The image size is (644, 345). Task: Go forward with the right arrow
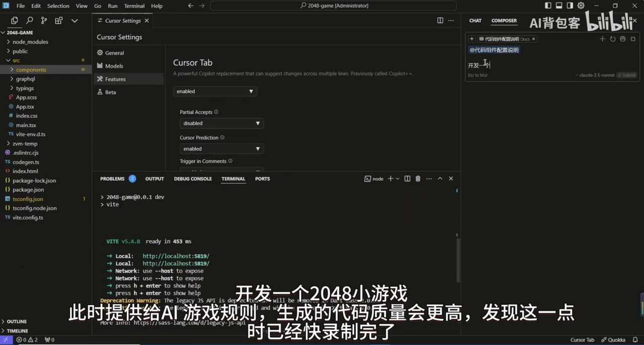coord(202,6)
